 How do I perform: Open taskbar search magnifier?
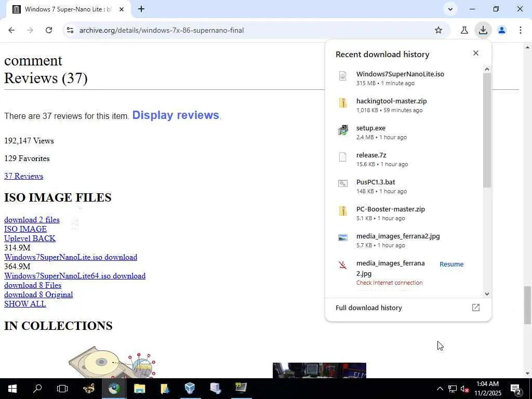tap(37, 389)
